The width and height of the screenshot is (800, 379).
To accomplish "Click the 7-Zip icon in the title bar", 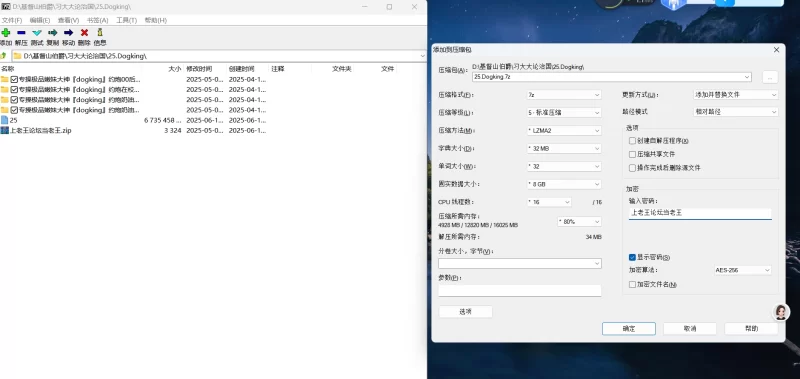I will click(x=5, y=6).
